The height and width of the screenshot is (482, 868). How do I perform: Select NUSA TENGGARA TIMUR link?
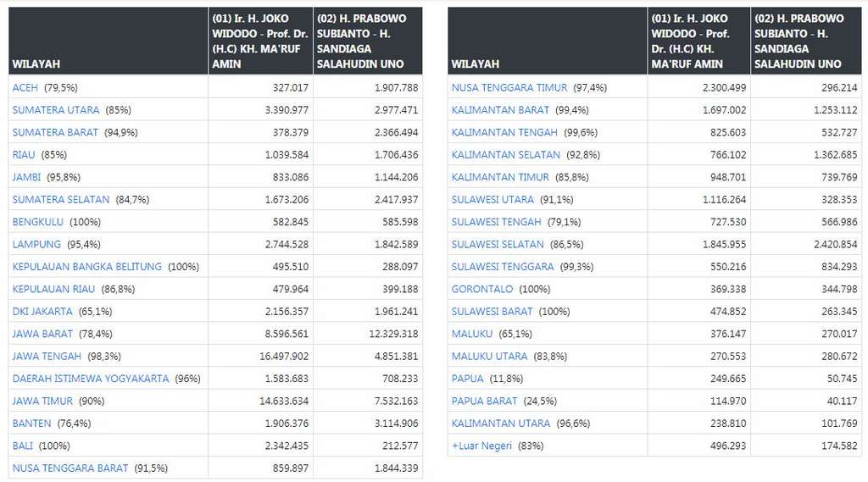509,87
